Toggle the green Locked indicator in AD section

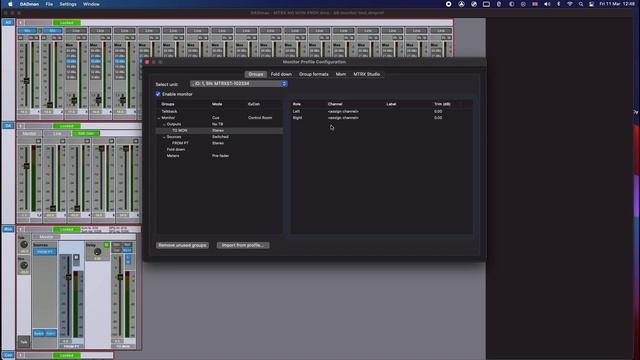pos(67,23)
